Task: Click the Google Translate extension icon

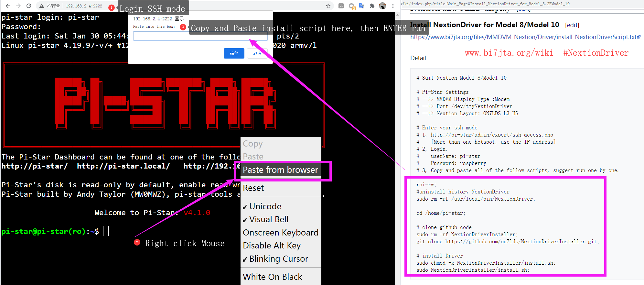Action: click(362, 6)
